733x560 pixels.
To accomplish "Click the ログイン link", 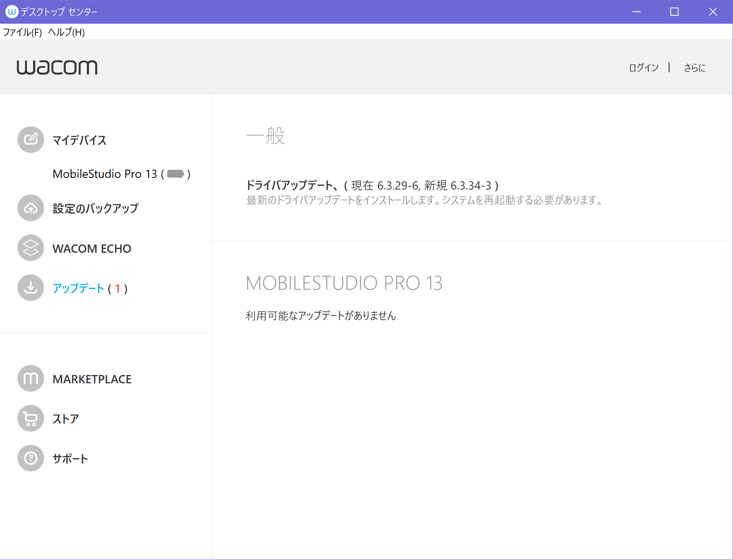I will 644,68.
